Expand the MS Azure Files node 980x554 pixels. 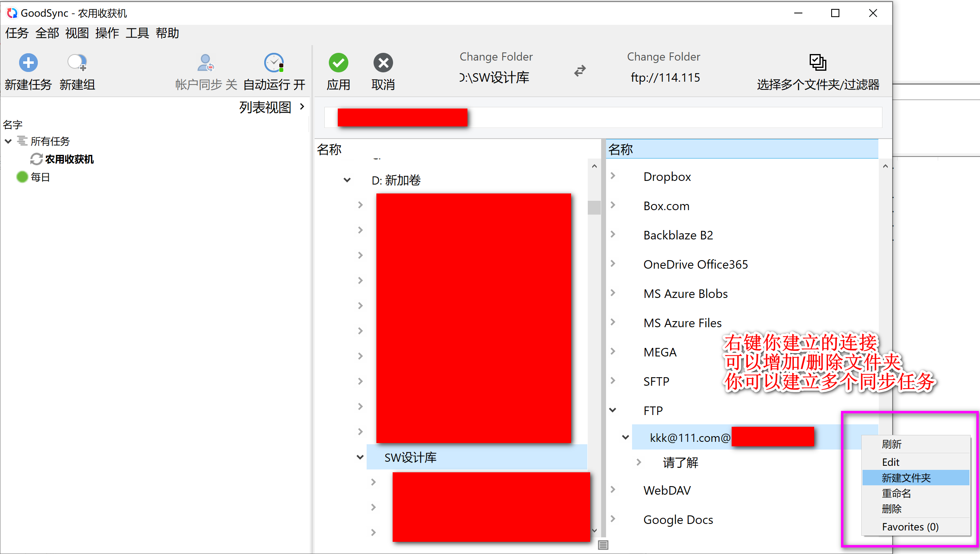613,322
